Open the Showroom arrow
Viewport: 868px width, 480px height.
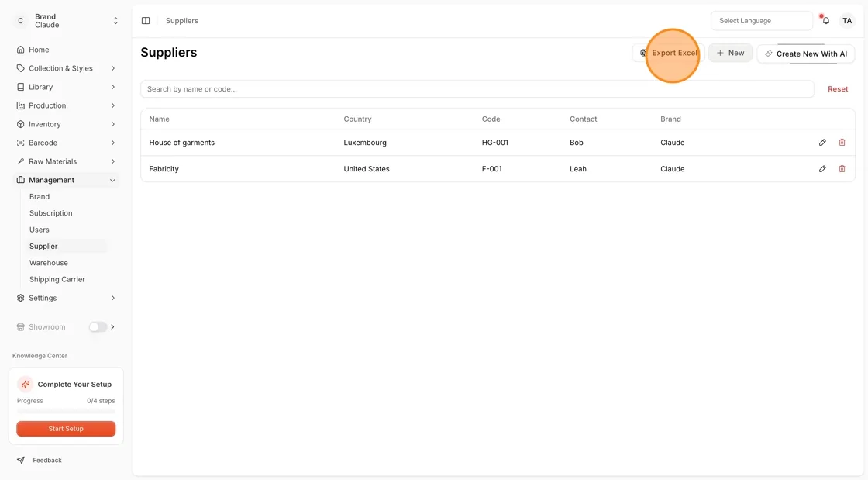tap(113, 326)
